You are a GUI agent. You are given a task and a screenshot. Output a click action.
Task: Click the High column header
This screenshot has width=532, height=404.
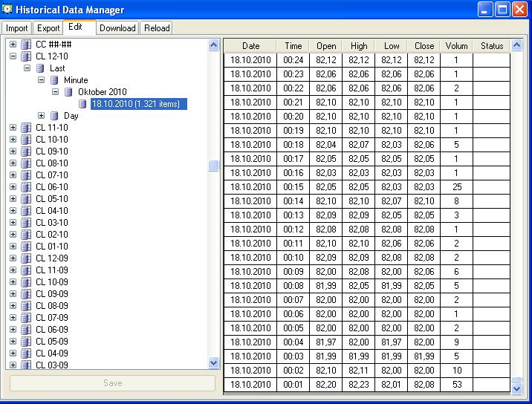(x=359, y=46)
